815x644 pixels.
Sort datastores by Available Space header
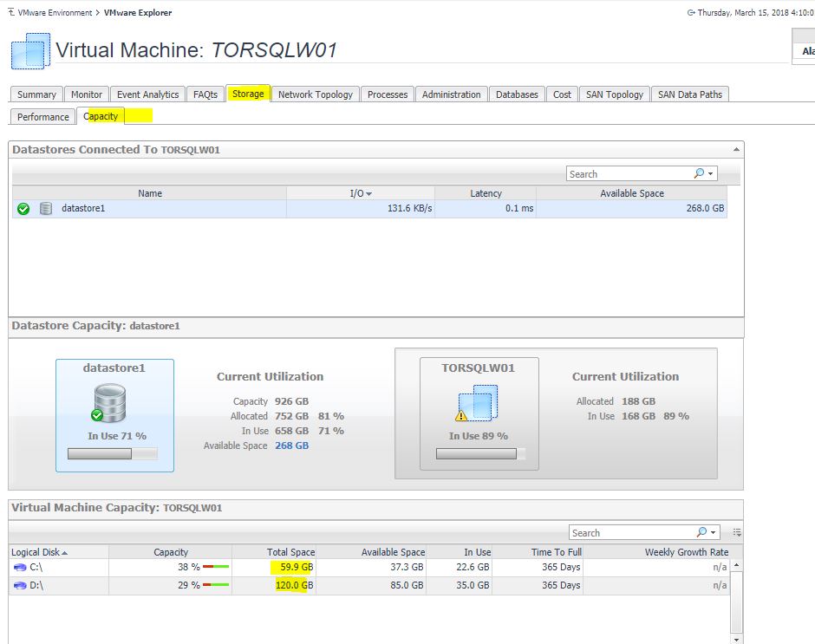[631, 193]
